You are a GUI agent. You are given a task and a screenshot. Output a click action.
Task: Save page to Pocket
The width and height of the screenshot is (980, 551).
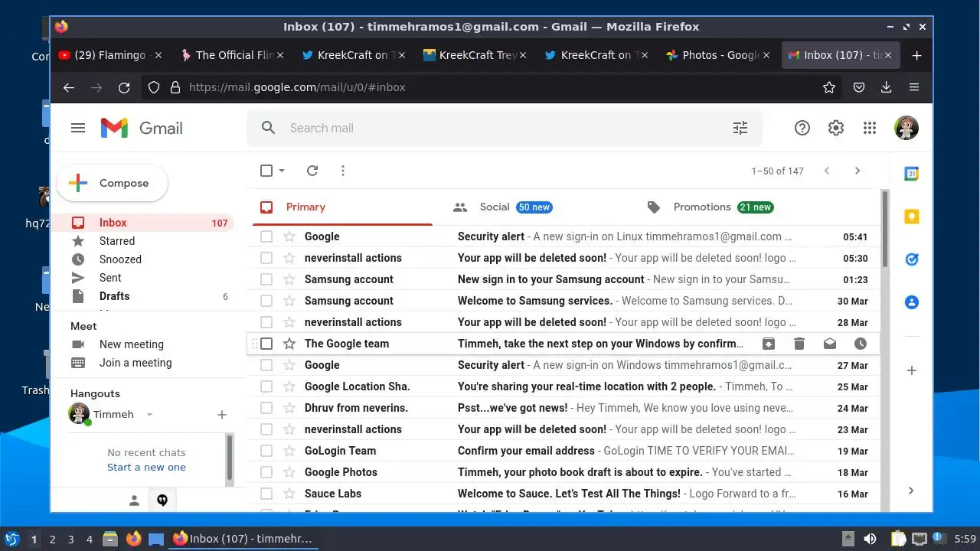(x=859, y=87)
